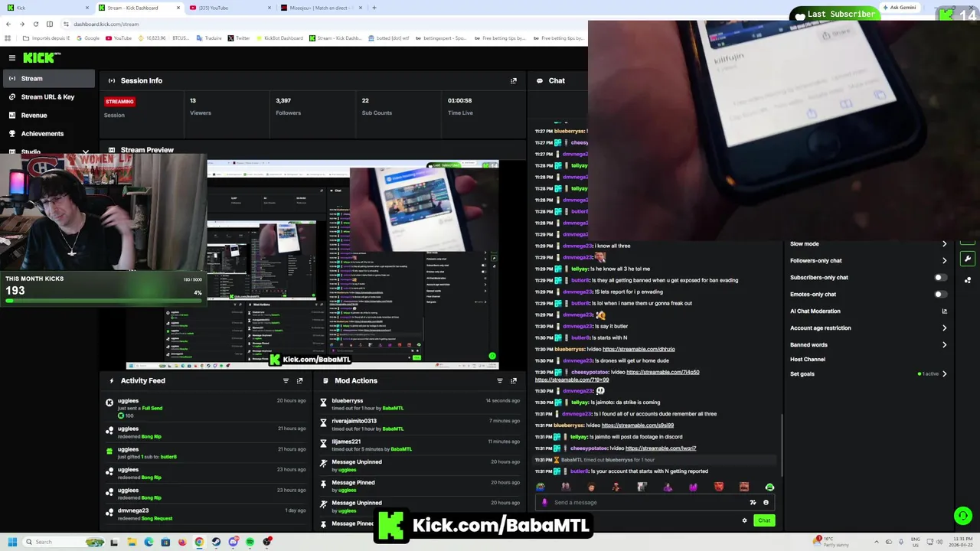Open the Host Channel option

(x=808, y=359)
